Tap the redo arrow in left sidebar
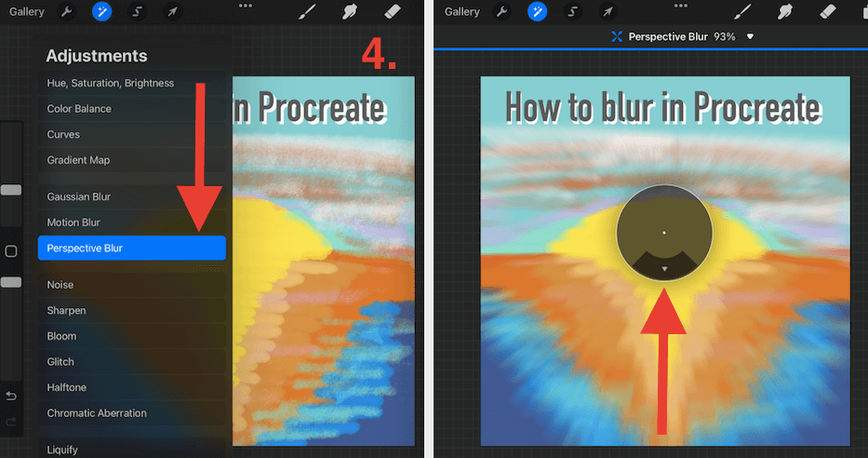 pyautogui.click(x=11, y=422)
